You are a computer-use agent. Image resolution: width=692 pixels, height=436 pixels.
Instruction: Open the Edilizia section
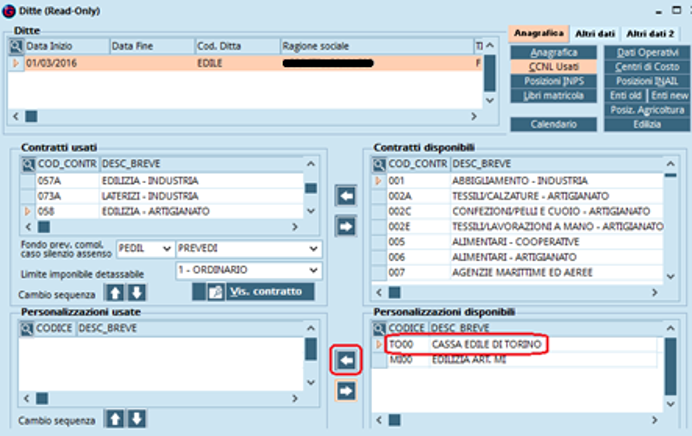(647, 124)
